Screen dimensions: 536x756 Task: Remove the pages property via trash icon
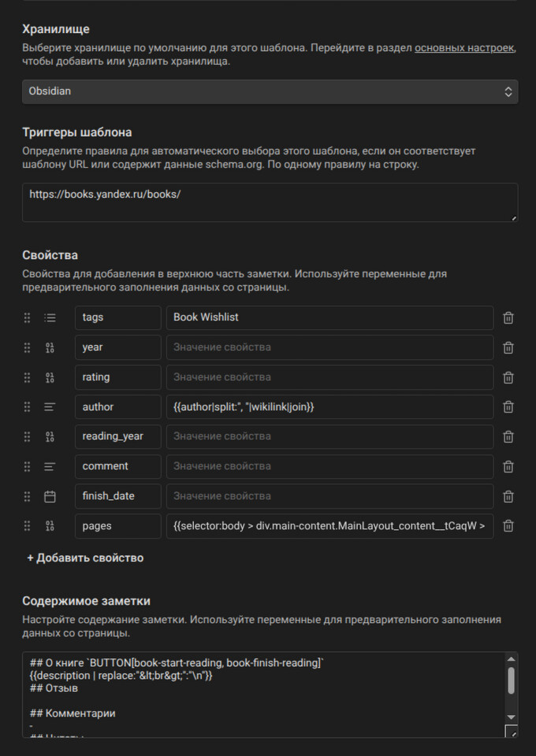[508, 526]
